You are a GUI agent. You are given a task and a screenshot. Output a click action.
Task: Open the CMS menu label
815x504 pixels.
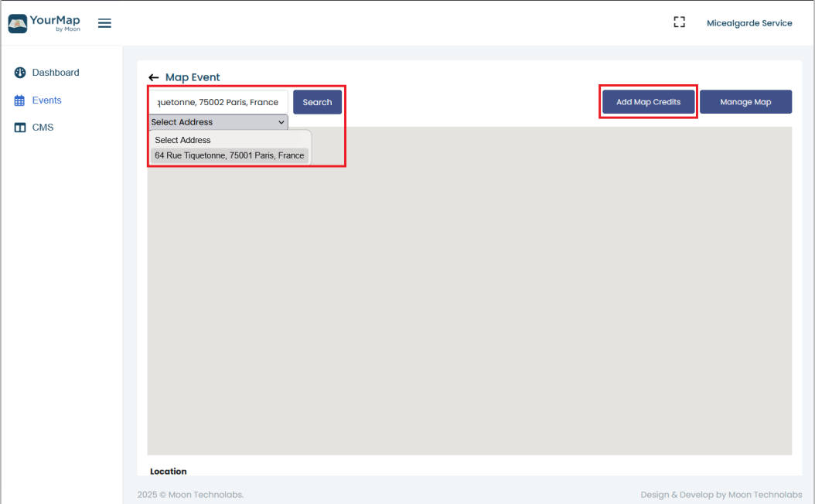tap(43, 128)
